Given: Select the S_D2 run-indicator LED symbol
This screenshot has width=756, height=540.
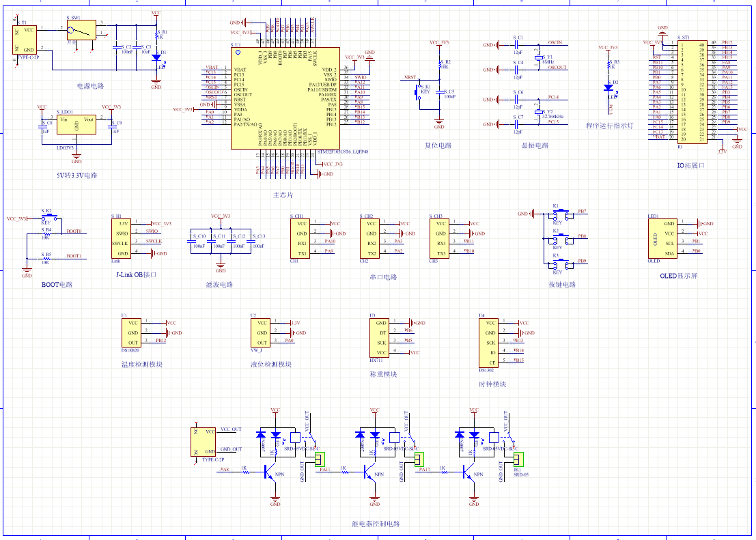Looking at the screenshot, I should pyautogui.click(x=608, y=88).
